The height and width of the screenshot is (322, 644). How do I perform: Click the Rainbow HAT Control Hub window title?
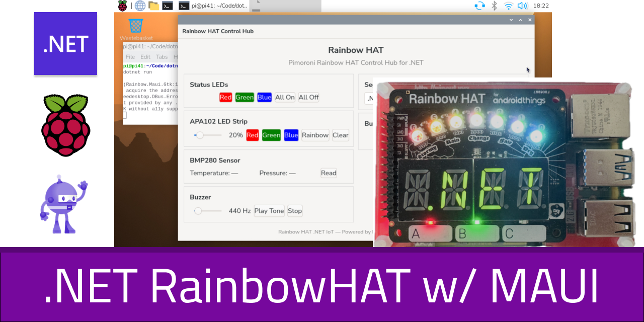tap(218, 31)
